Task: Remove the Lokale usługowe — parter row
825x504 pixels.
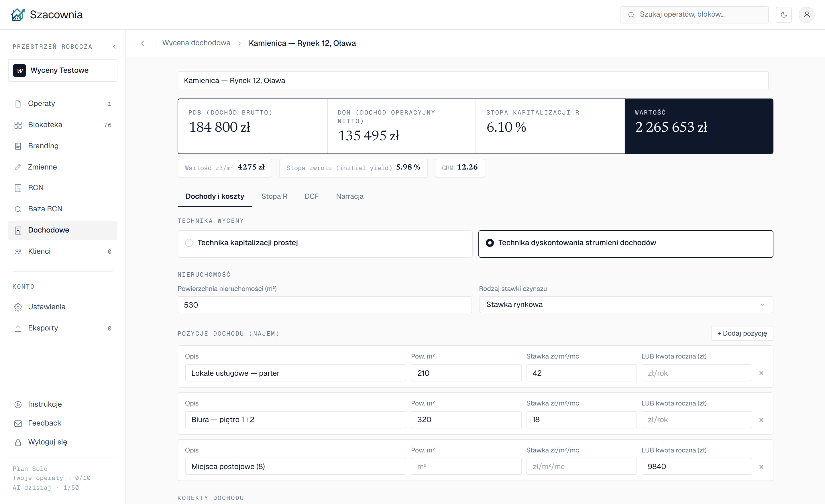Action: point(761,373)
